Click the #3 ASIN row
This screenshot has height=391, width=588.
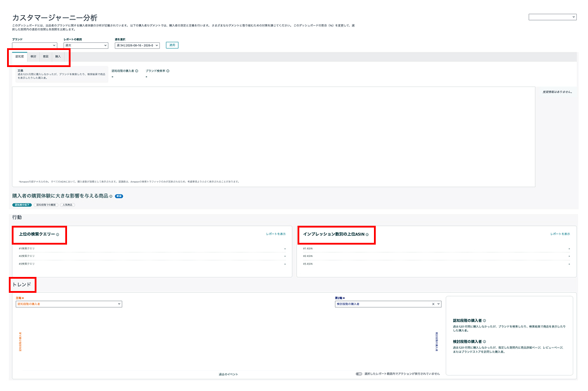436,264
